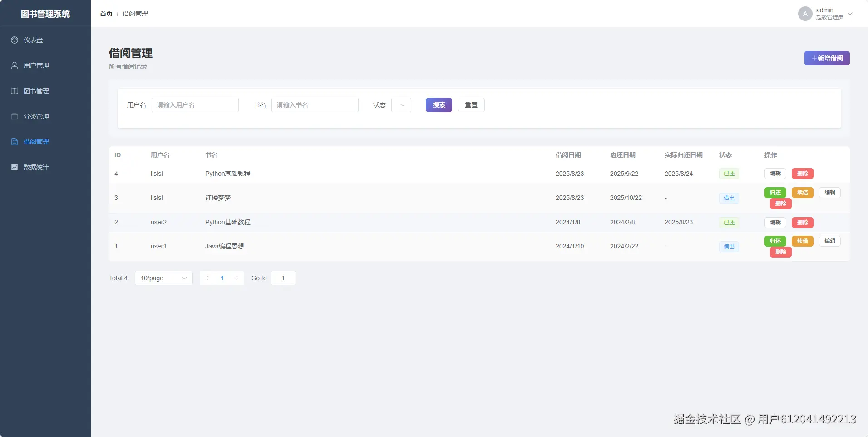Click the book management open-book icon
The image size is (868, 437).
point(15,91)
